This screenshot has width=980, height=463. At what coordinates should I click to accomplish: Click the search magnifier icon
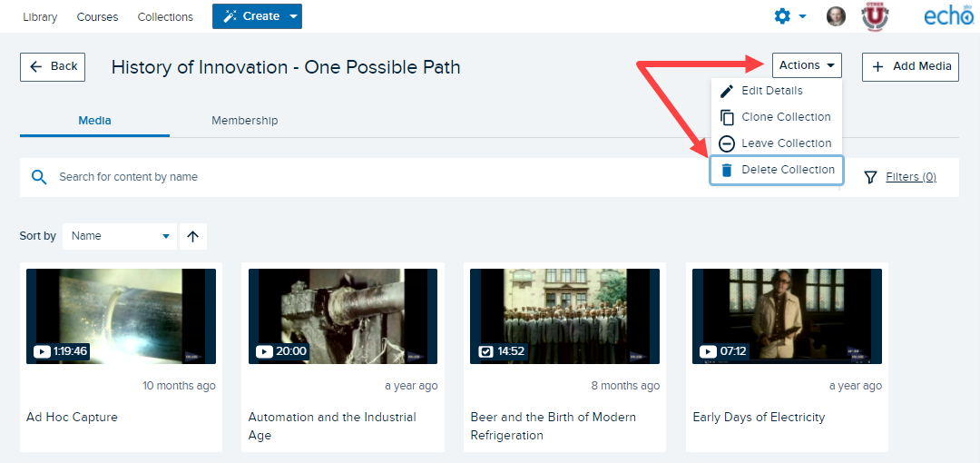(39, 177)
